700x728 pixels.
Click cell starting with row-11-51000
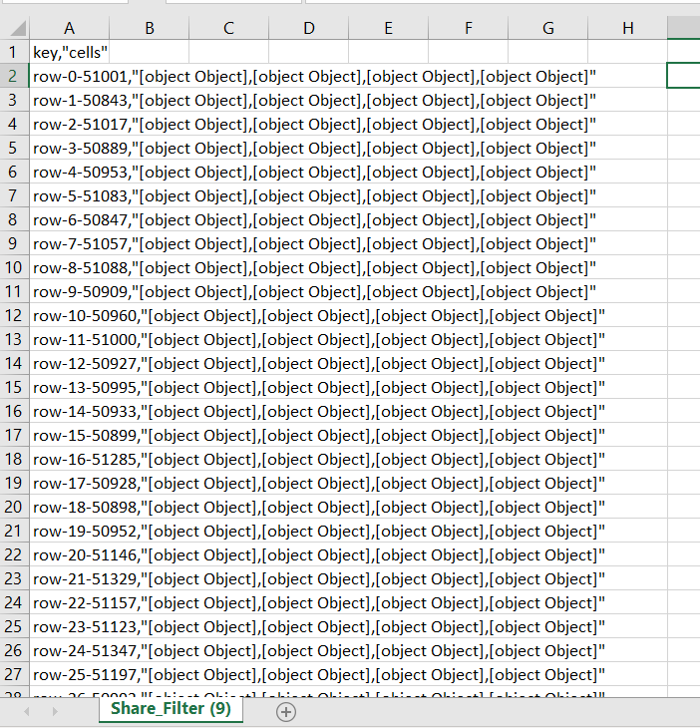[69, 339]
